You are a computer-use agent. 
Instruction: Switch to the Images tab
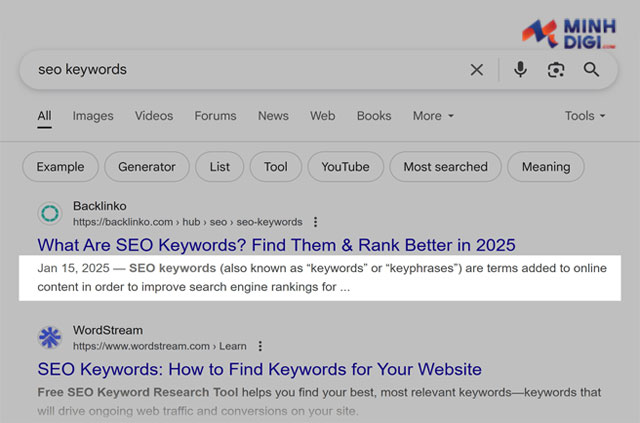pos(93,116)
